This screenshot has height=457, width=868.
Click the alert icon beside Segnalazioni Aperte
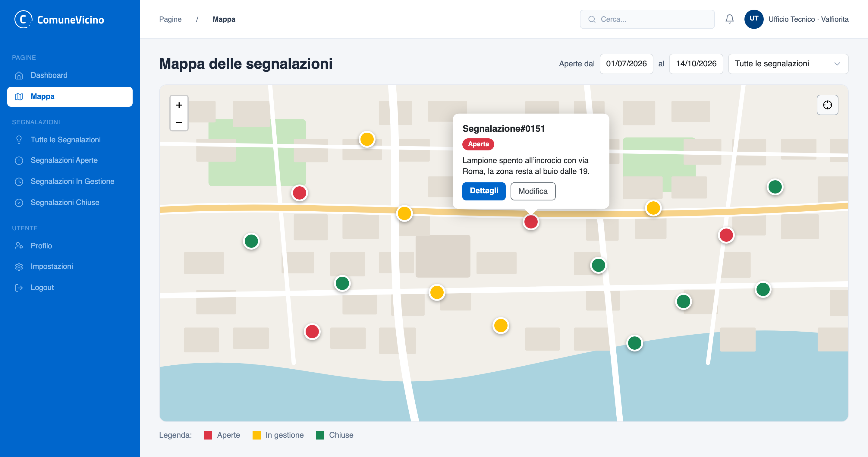tap(19, 161)
